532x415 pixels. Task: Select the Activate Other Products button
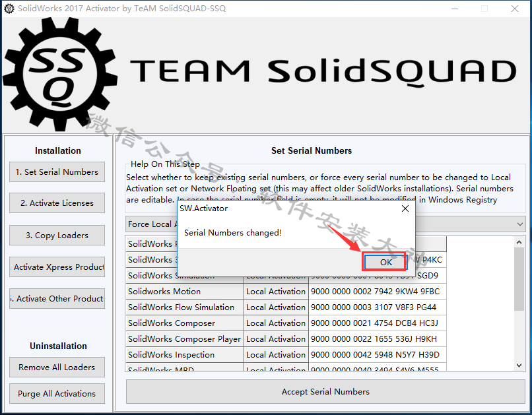(57, 299)
